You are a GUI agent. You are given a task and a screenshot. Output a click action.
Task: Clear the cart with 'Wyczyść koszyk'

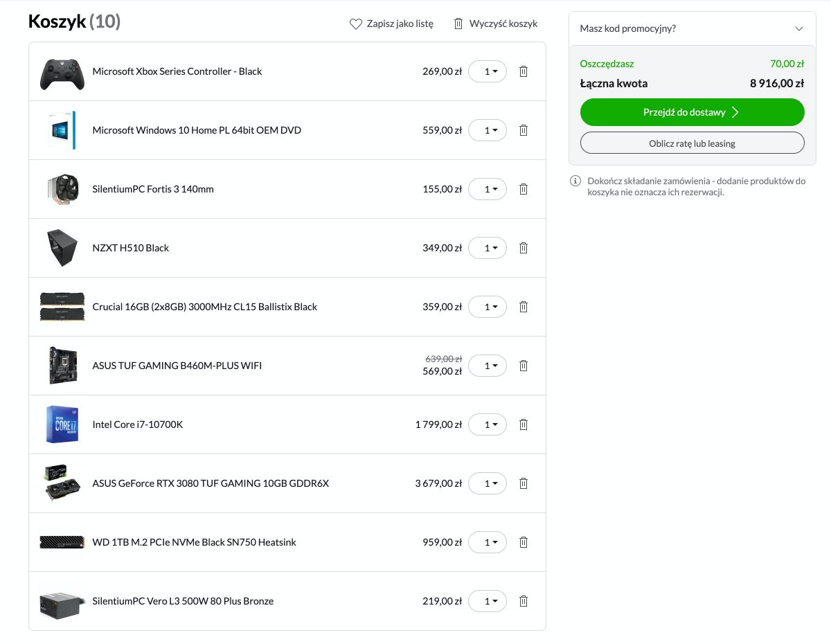coord(495,24)
